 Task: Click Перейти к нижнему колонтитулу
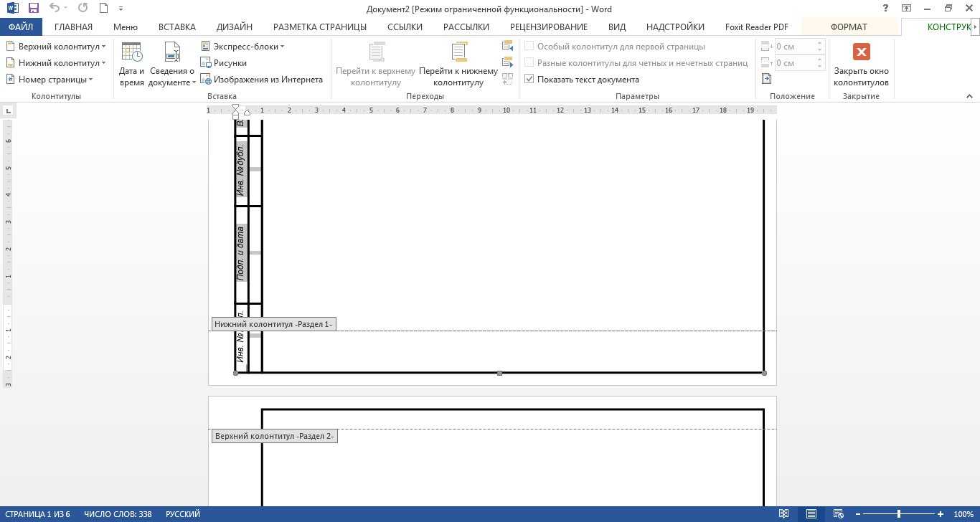pyautogui.click(x=458, y=64)
